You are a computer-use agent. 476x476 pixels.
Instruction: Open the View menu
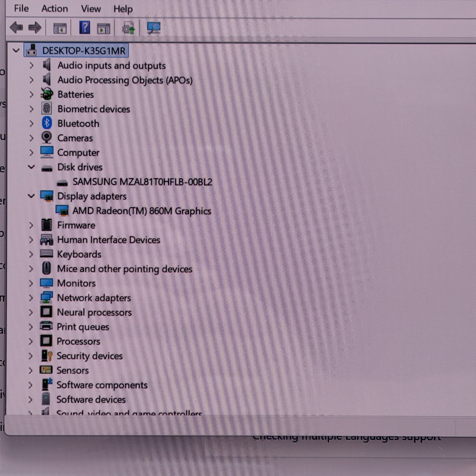[x=91, y=9]
